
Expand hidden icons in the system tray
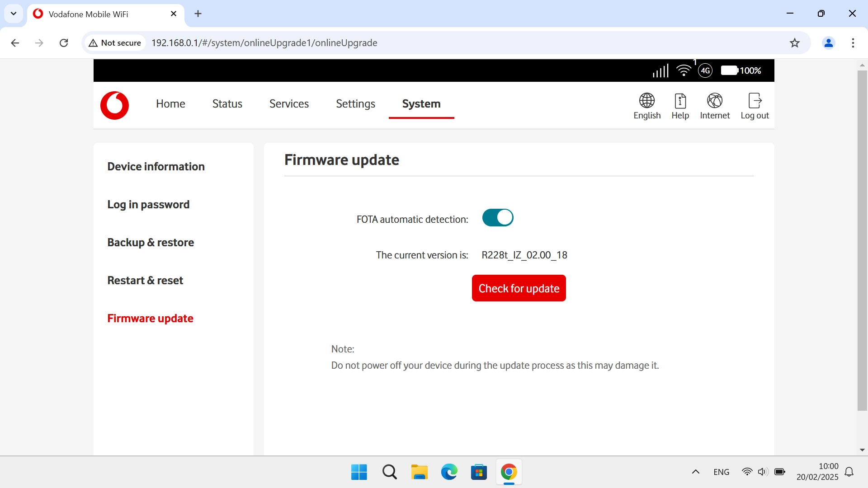point(695,471)
